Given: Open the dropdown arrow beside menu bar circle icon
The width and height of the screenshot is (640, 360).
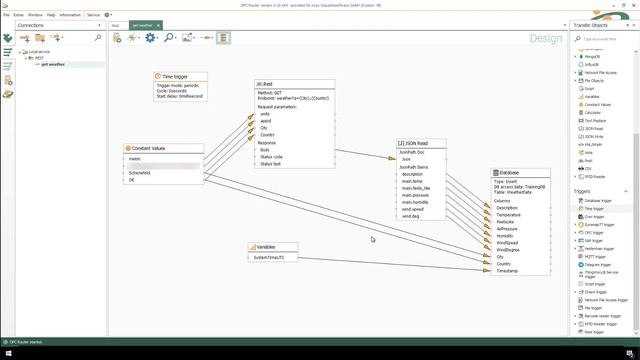Looking at the screenshot, I should [x=111, y=15].
